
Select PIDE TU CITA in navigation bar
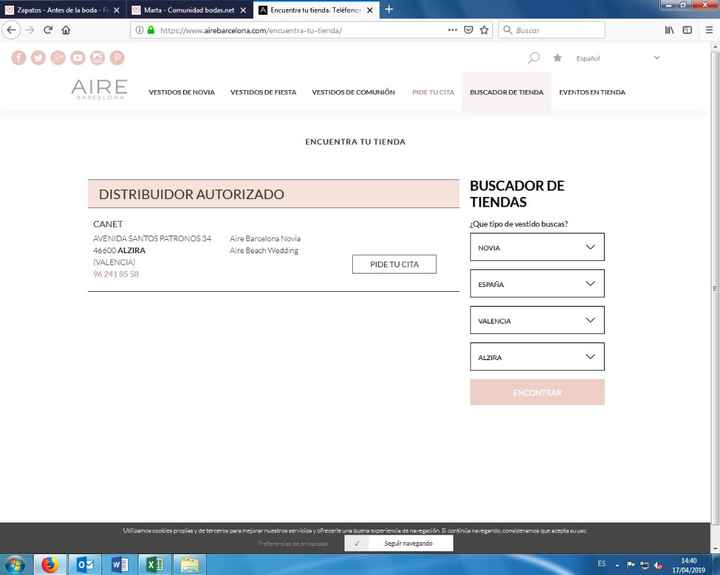433,92
